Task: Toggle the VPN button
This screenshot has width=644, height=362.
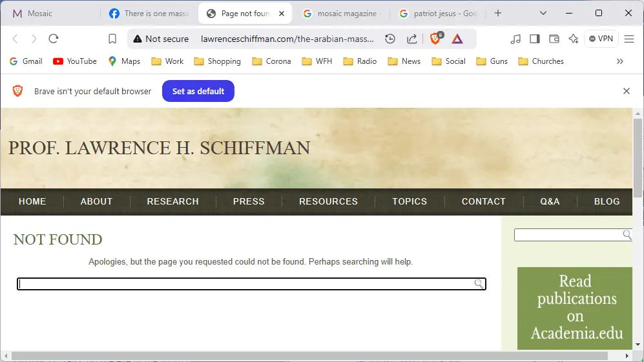Action: tap(601, 39)
